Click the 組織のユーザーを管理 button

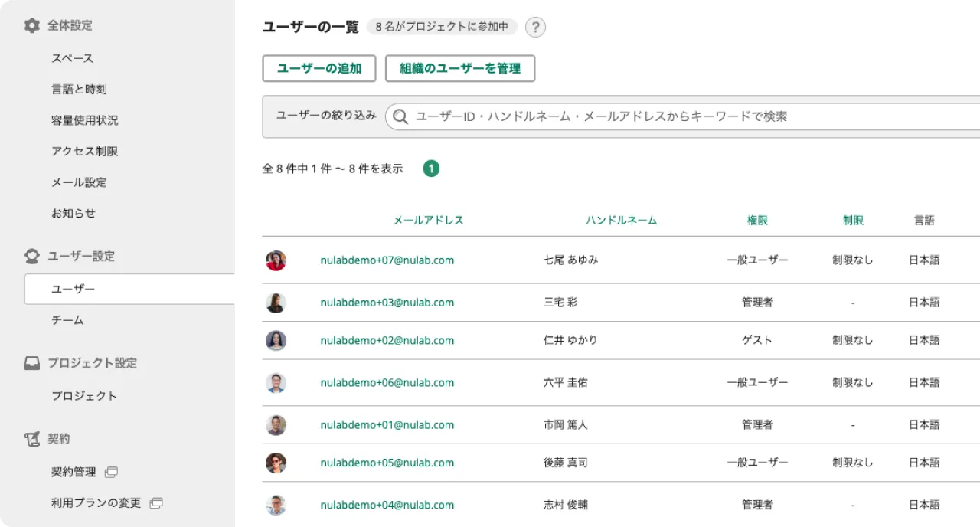click(x=460, y=68)
